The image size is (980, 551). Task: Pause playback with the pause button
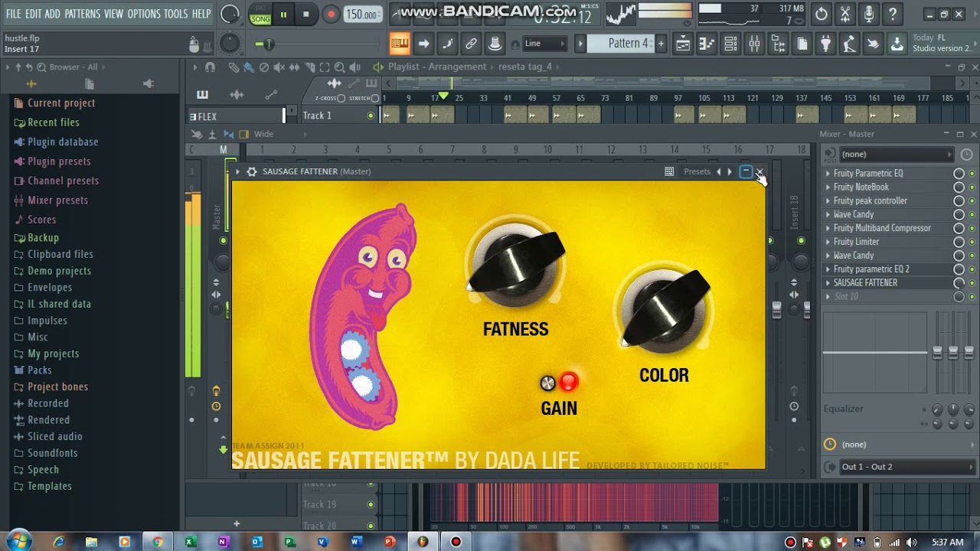tap(283, 14)
